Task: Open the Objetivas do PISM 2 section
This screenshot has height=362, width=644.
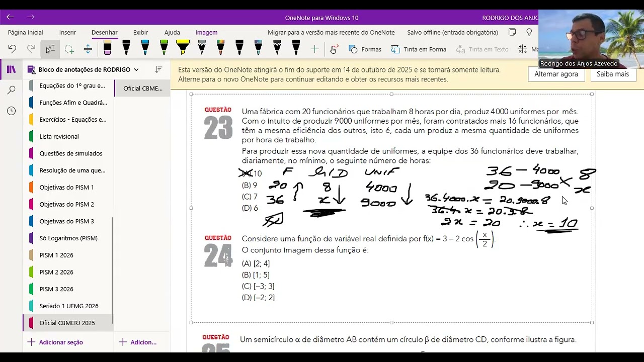Action: (x=68, y=204)
